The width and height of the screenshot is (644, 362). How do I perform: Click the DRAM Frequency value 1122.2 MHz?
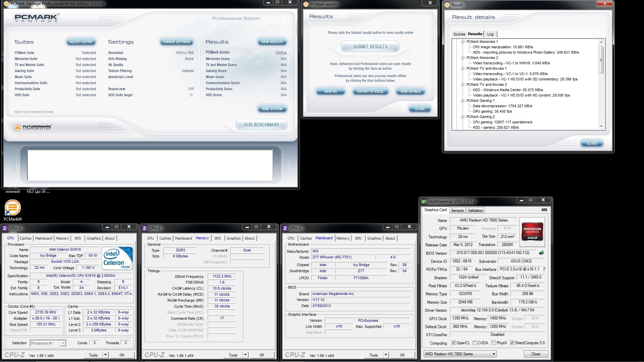tap(222, 277)
